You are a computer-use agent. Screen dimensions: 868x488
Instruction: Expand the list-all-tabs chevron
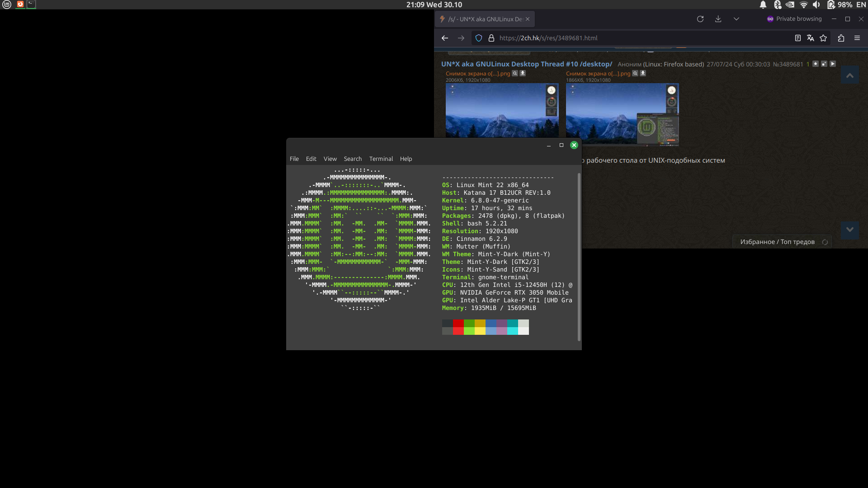coord(736,19)
